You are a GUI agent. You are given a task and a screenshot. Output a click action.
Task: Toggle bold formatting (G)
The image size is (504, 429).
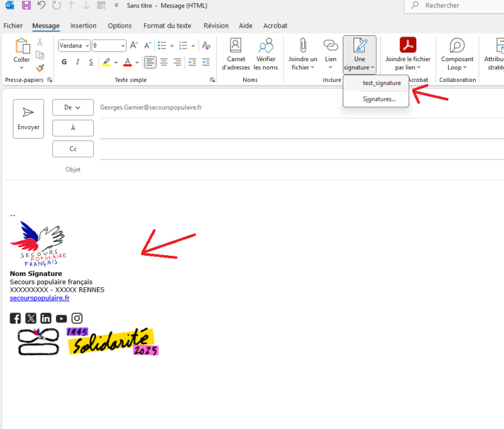coord(64,62)
